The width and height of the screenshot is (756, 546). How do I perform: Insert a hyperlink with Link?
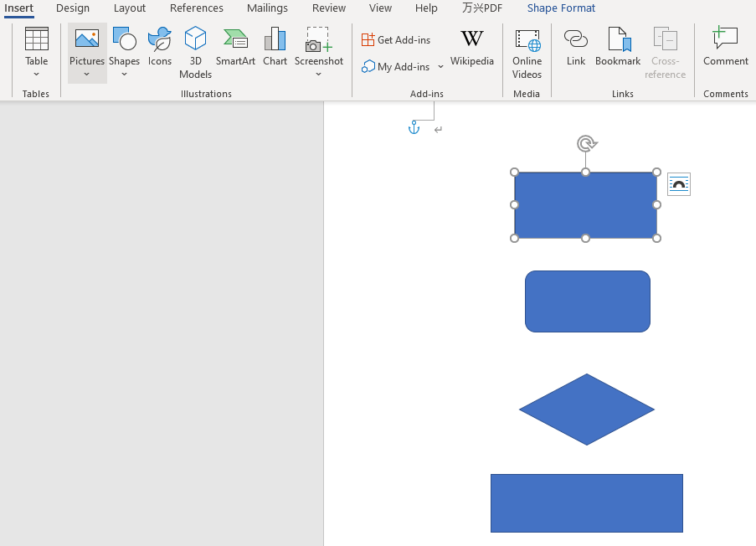tap(575, 49)
